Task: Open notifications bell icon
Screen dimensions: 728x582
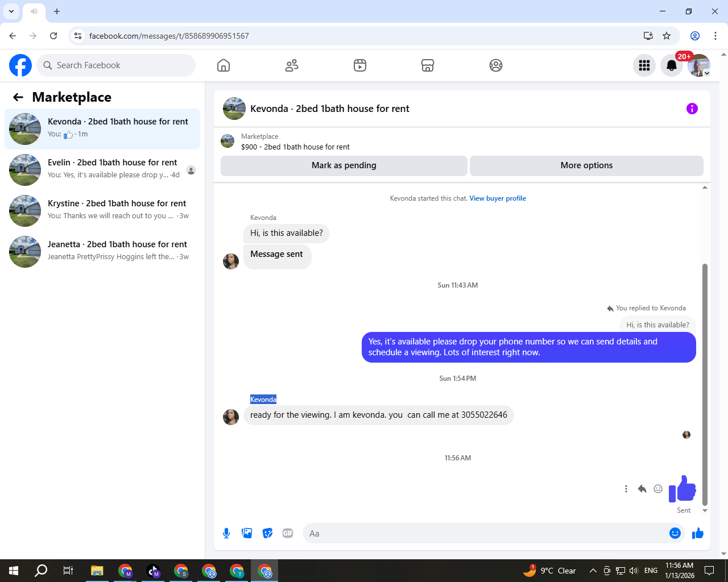Action: [672, 65]
